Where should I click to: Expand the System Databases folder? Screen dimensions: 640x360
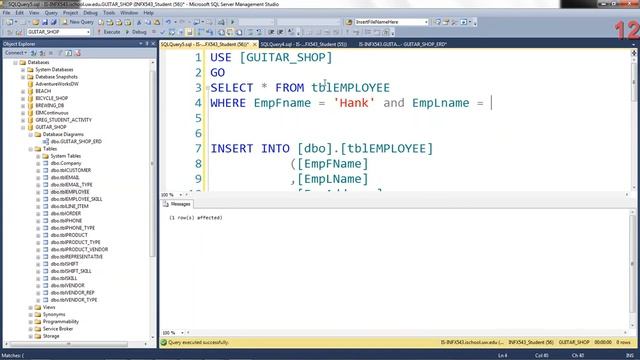tap(23, 70)
